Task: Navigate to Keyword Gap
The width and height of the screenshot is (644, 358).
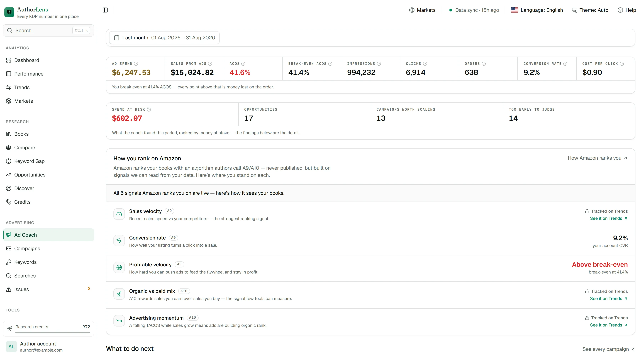Action: click(x=48, y=161)
